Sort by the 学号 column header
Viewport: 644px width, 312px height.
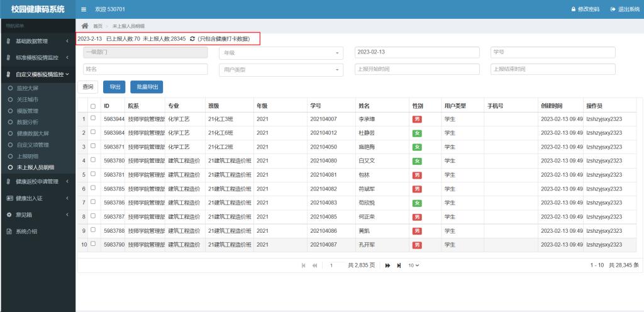[331, 106]
